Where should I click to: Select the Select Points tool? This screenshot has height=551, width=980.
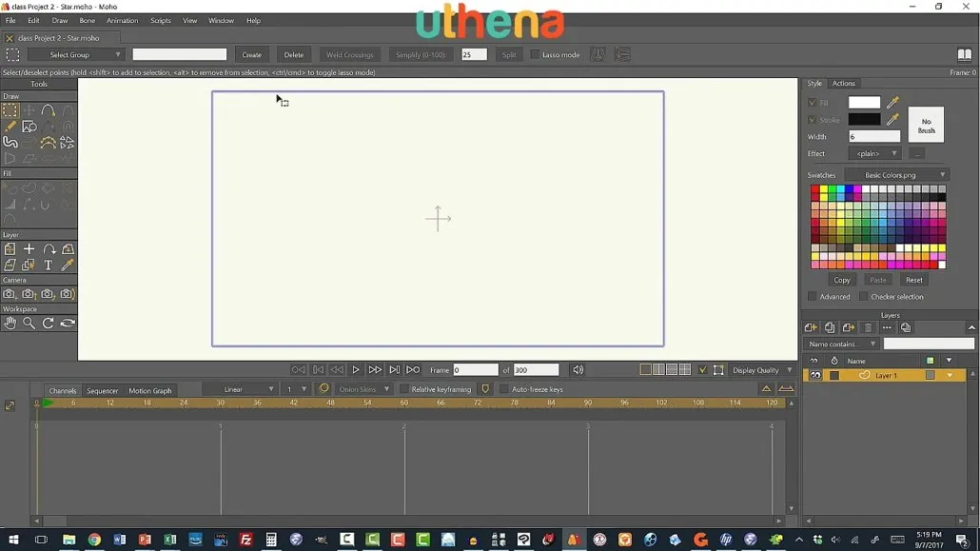coord(10,110)
